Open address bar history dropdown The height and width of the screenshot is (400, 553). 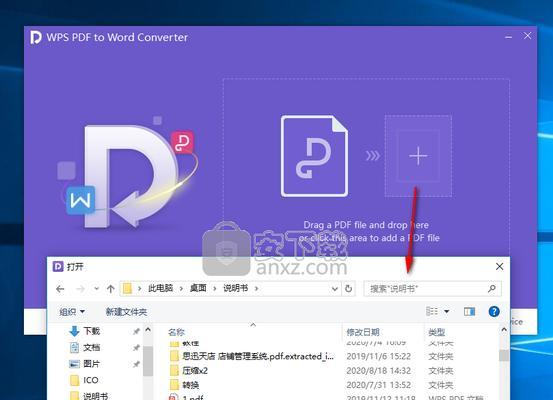pos(335,289)
